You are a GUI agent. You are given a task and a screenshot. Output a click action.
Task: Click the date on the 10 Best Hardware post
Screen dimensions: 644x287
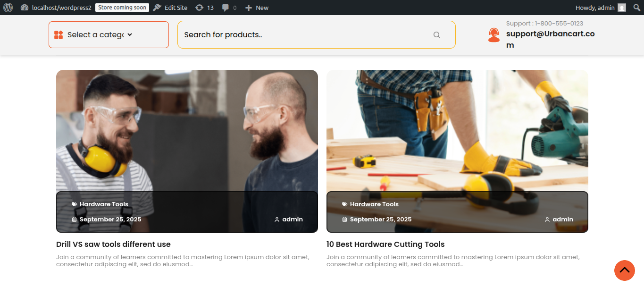click(381, 219)
